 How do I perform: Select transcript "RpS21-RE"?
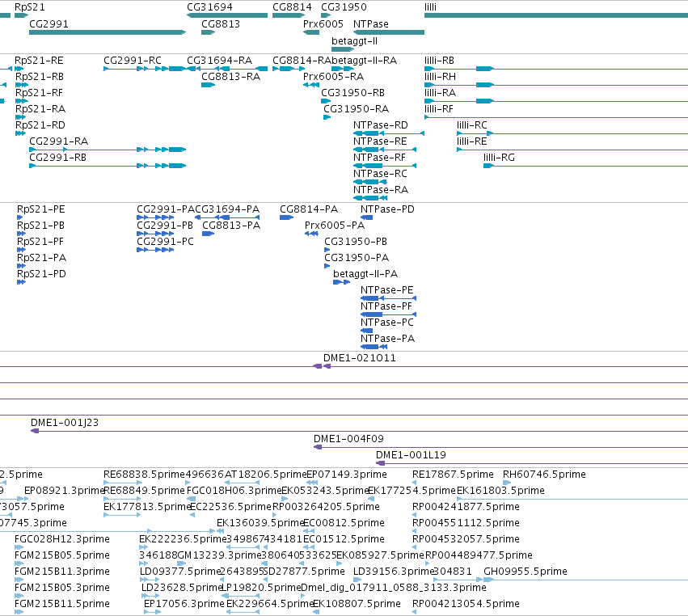tap(39, 61)
